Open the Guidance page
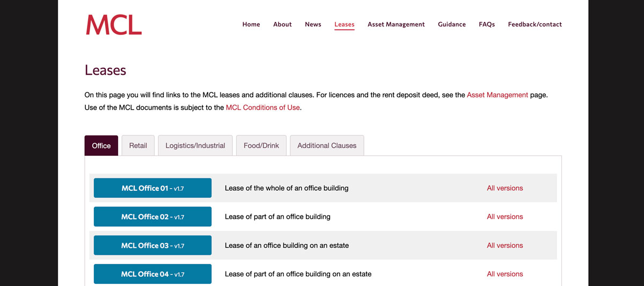644x286 pixels. coord(452,24)
